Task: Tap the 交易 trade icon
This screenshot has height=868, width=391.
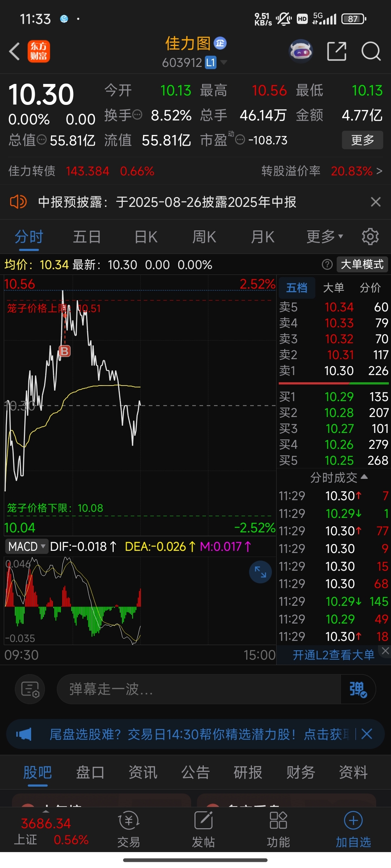Action: [x=129, y=830]
